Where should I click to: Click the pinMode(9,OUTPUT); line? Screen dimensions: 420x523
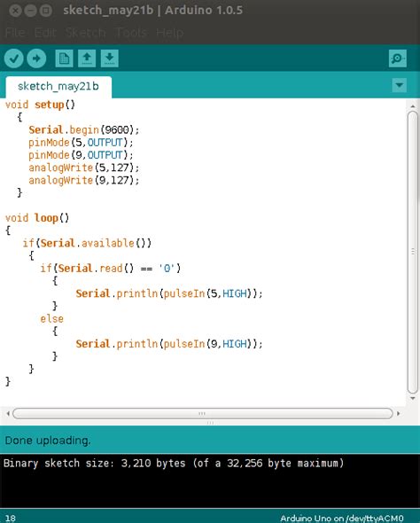point(81,155)
